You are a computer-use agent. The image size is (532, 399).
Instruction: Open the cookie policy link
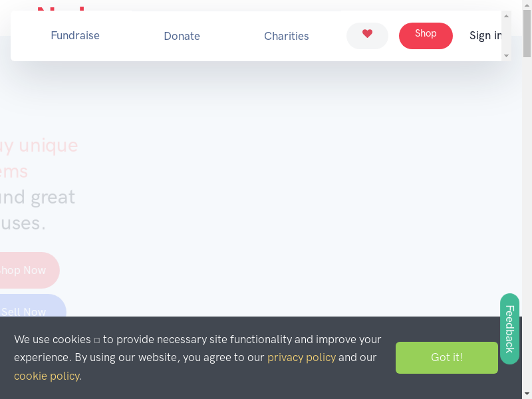point(47,376)
